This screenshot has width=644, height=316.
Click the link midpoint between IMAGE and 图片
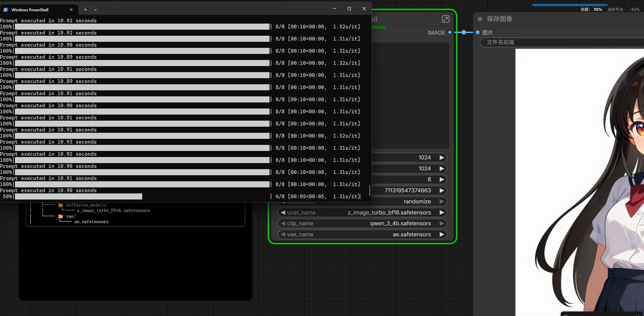pyautogui.click(x=464, y=33)
